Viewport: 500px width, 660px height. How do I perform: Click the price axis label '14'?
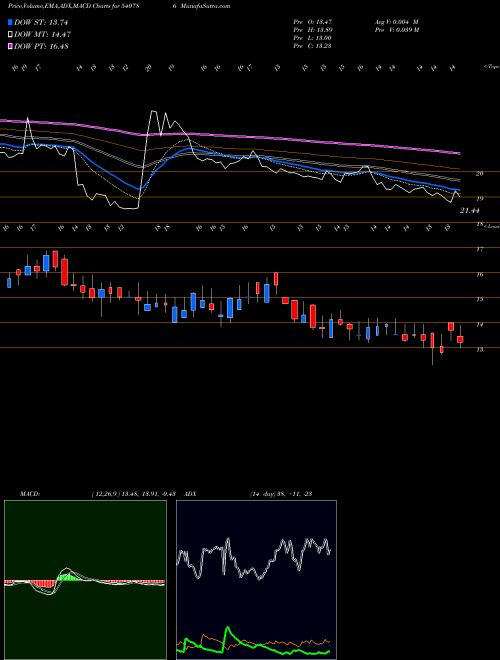tap(479, 325)
